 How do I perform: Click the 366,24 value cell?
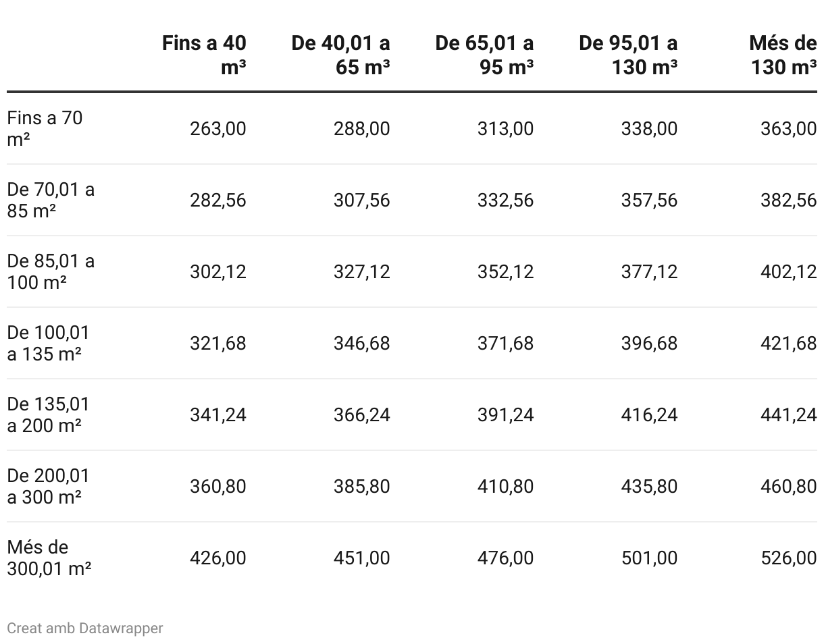pyautogui.click(x=361, y=414)
